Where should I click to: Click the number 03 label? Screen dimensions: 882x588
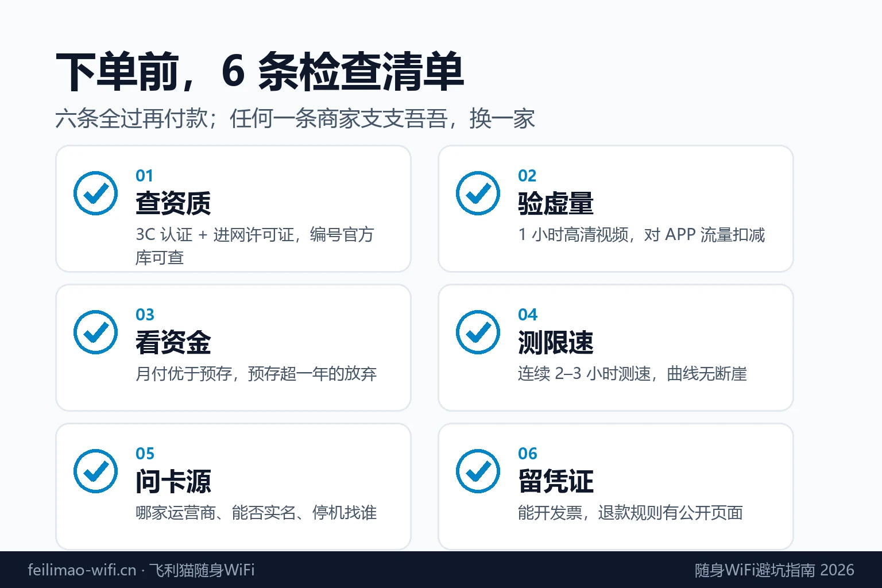point(145,315)
